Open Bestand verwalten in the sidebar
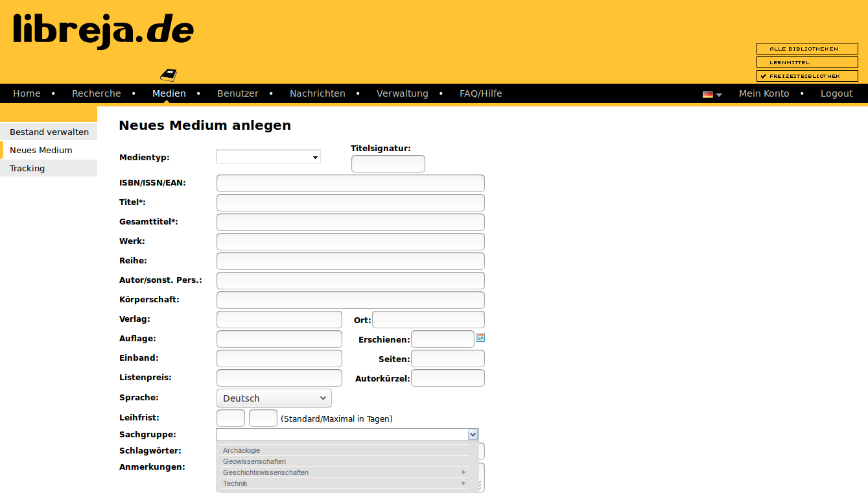The height and width of the screenshot is (497, 868). [x=49, y=132]
